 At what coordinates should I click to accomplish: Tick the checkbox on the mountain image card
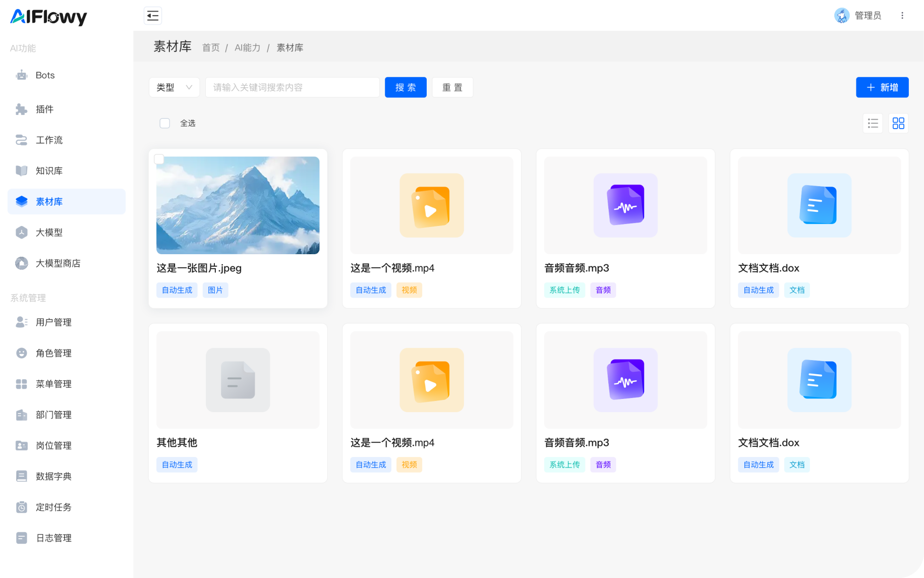159,158
